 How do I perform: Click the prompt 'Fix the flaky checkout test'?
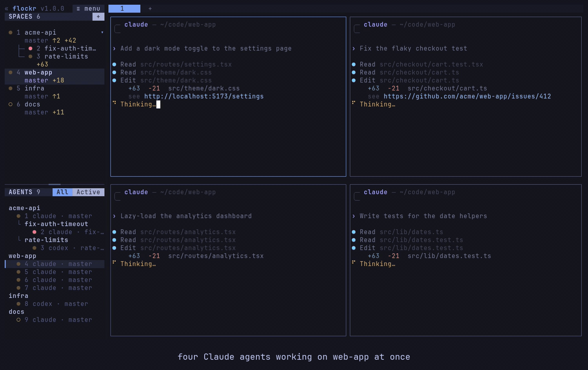point(414,49)
